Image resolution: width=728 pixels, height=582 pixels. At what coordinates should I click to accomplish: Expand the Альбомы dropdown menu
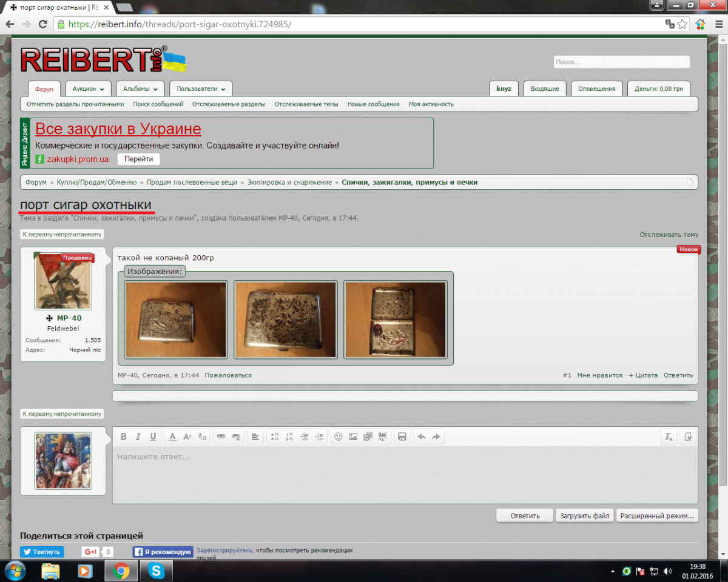click(140, 89)
